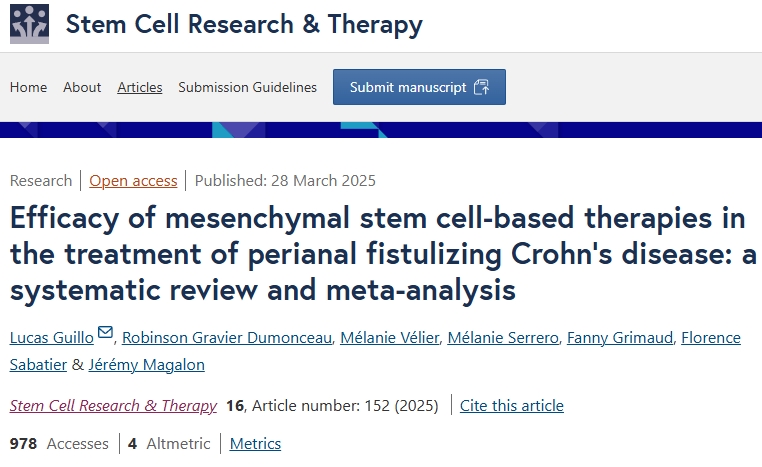The image size is (762, 467).
Task: Open the Home menu item
Action: tap(28, 87)
